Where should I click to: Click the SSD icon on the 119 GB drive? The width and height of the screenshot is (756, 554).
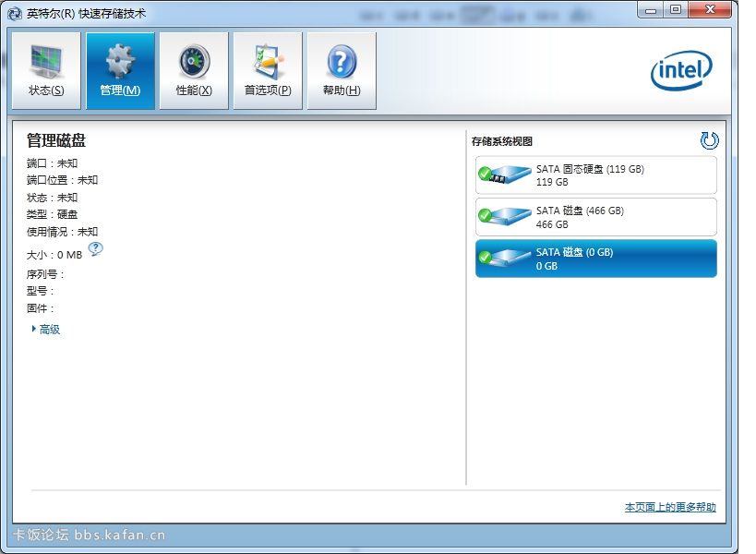504,175
